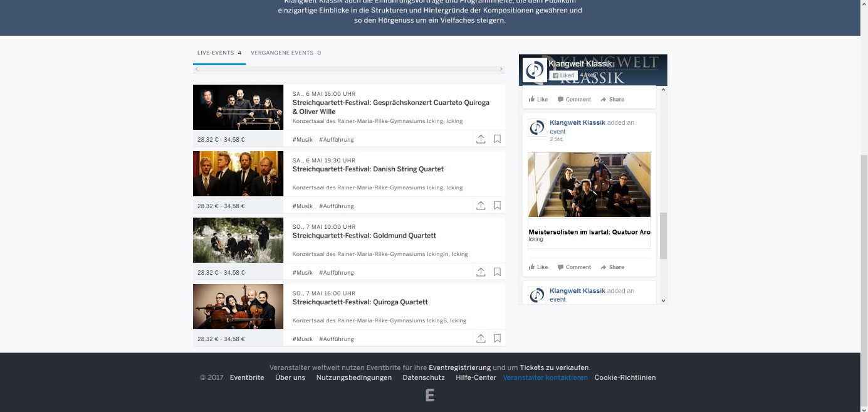The image size is (868, 412).
Task: Open Cuarteto Quiroga & Oliver Wille event thumbnail
Action: (238, 107)
